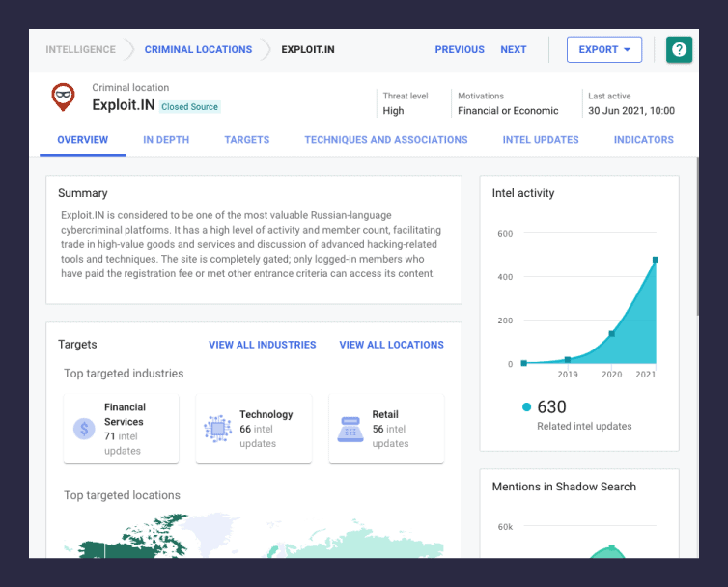728x587 pixels.
Task: Go to Intelligence breadcrumb
Action: (80, 49)
